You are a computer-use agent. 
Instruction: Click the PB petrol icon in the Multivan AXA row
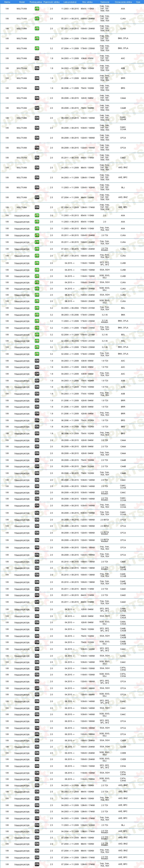pos(37,8)
